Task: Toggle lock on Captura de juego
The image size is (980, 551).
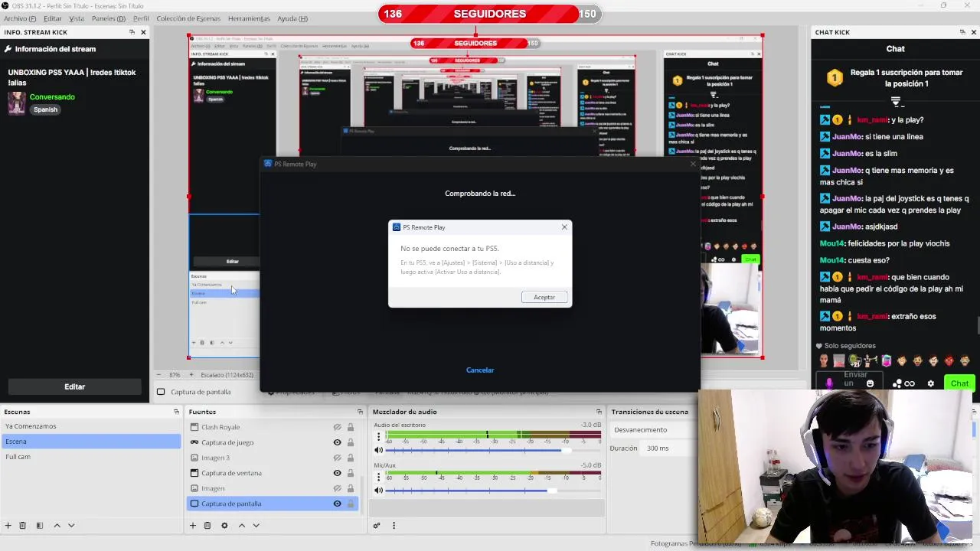Action: [x=351, y=442]
